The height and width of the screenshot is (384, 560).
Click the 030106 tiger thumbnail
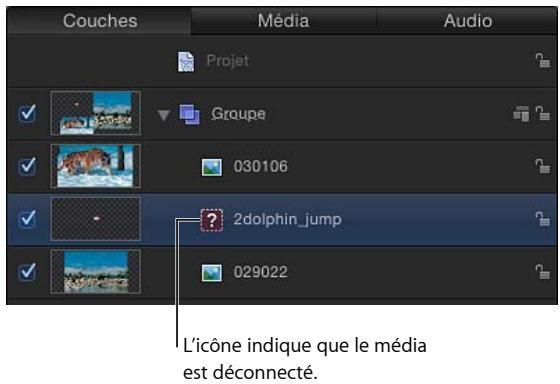coord(96,166)
